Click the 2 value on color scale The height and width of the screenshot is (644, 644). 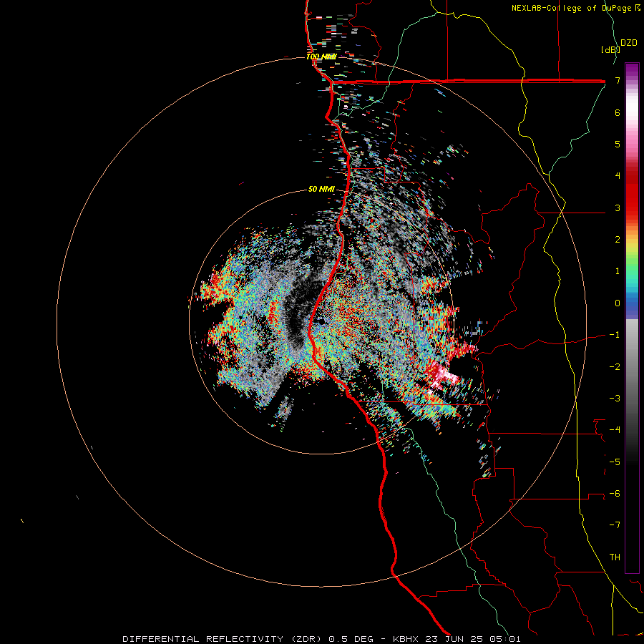[x=618, y=240]
